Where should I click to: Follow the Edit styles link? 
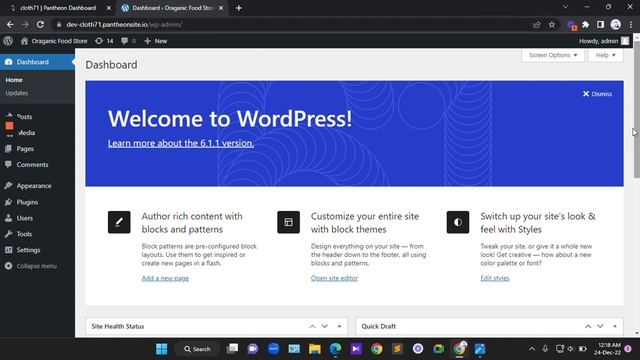pyautogui.click(x=495, y=278)
